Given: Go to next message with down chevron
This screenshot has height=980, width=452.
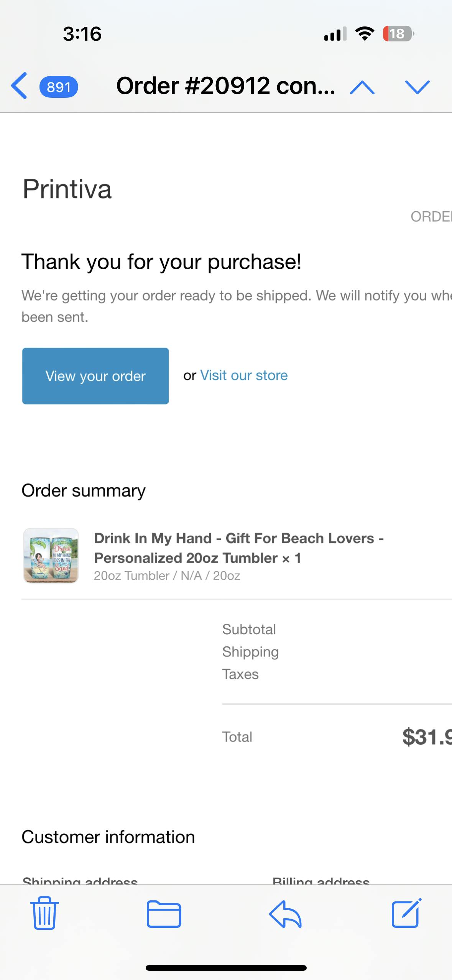Looking at the screenshot, I should [417, 87].
